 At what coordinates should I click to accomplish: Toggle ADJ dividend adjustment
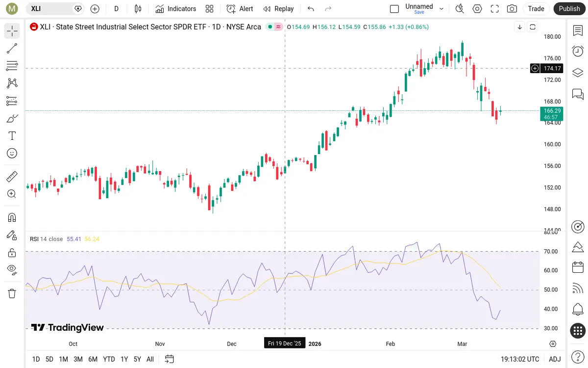click(x=555, y=359)
